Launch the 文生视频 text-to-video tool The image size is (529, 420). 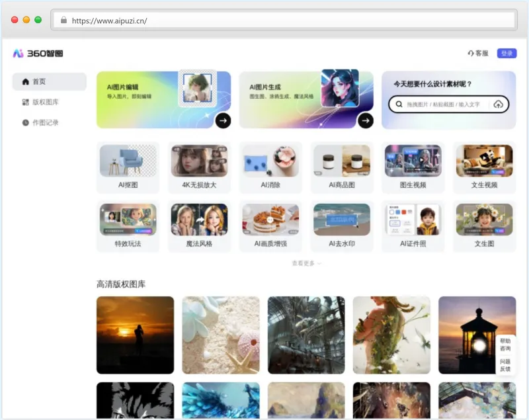coord(483,167)
